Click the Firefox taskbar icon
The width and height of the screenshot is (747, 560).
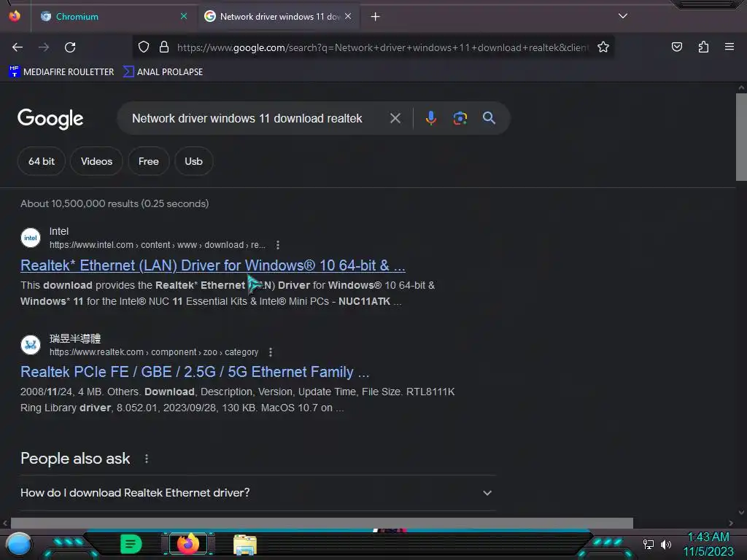pyautogui.click(x=187, y=544)
